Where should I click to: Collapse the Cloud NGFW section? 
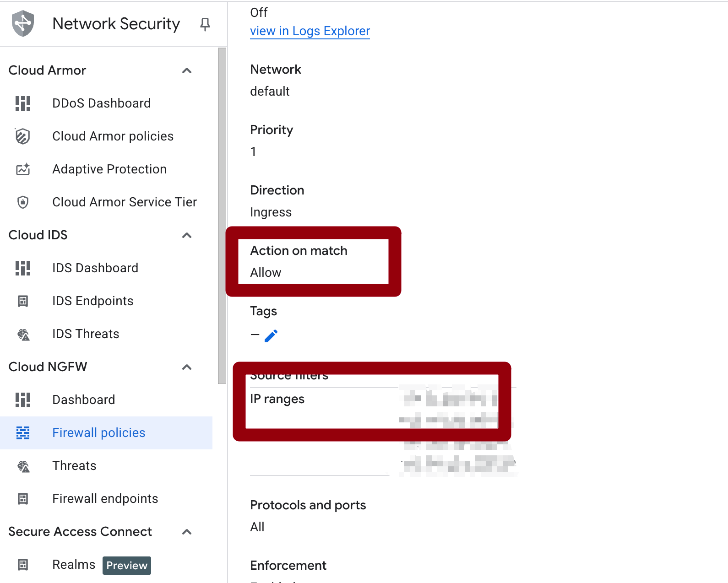187,367
